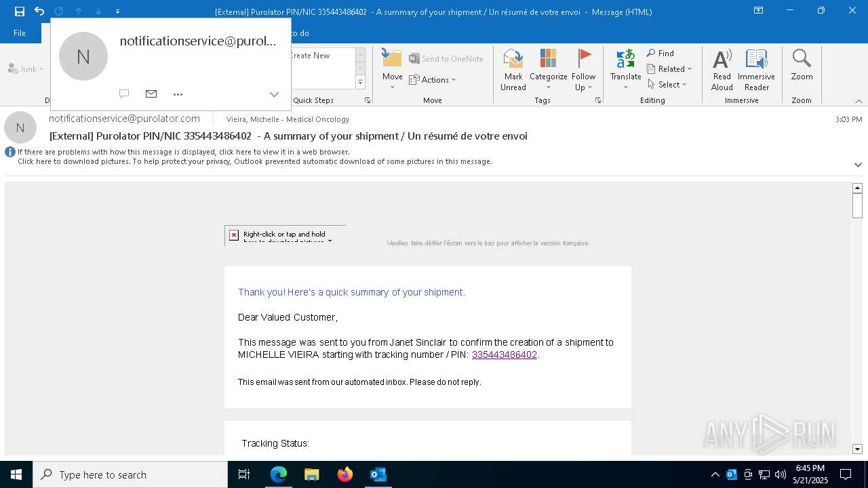The image size is (868, 488).
Task: Click the Previous Item up arrow in the quick access toolbar
Action: (79, 12)
